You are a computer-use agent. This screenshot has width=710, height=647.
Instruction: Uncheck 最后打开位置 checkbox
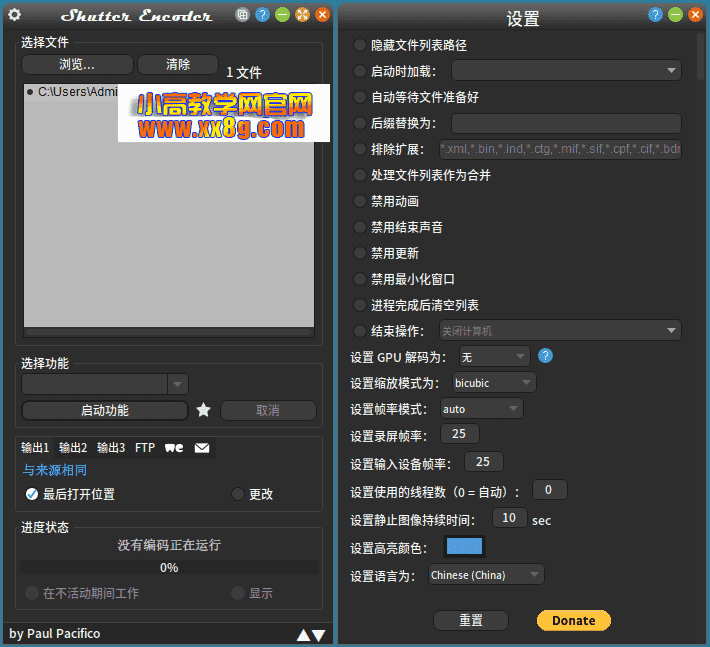(32, 494)
